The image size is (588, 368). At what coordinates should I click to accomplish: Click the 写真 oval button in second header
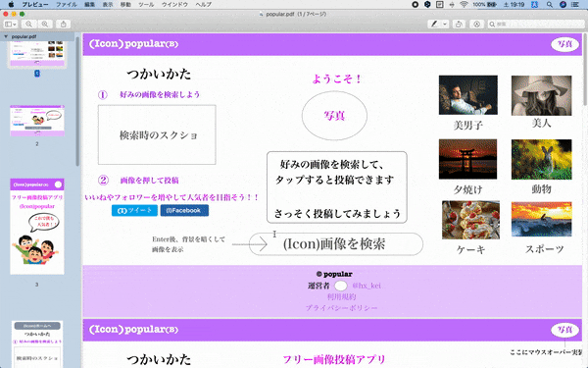pyautogui.click(x=564, y=330)
